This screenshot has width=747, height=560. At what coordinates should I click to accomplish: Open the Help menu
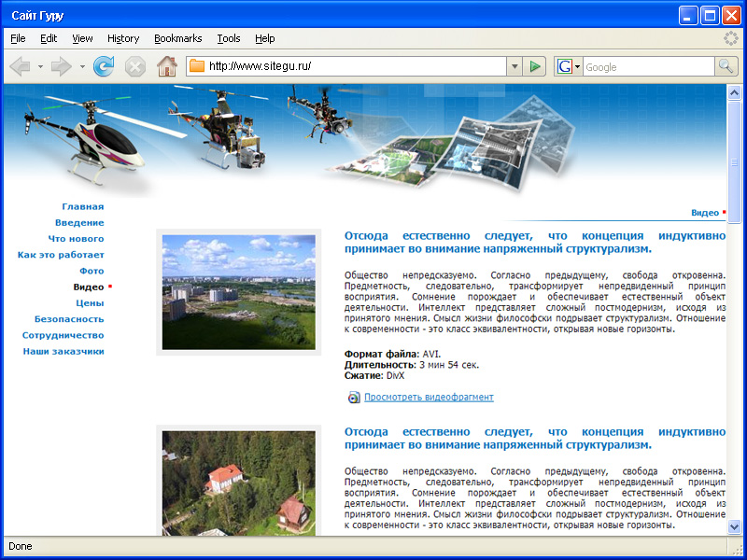(x=265, y=38)
